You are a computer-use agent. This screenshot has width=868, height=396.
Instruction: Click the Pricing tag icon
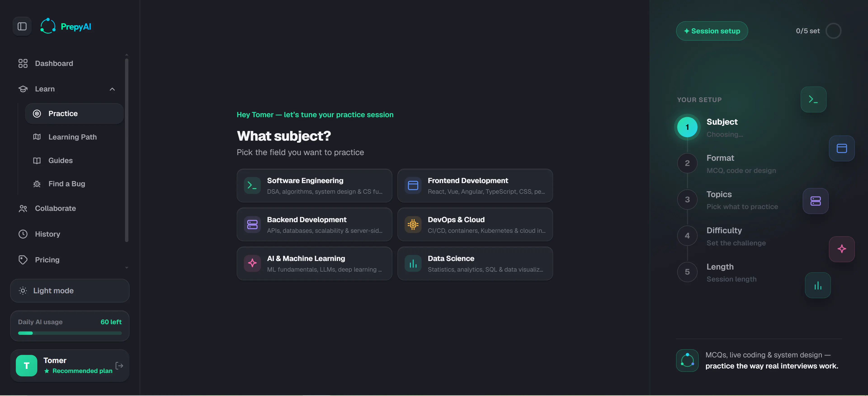[23, 260]
